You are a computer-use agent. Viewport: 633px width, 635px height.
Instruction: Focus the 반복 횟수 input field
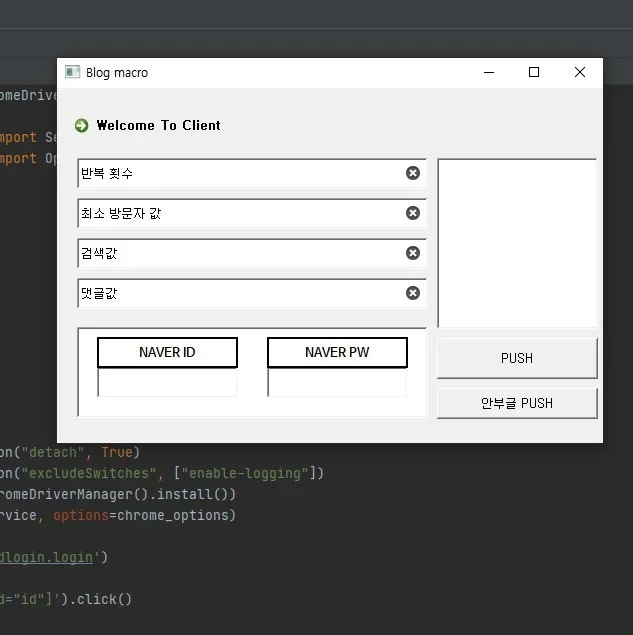[x=252, y=173]
